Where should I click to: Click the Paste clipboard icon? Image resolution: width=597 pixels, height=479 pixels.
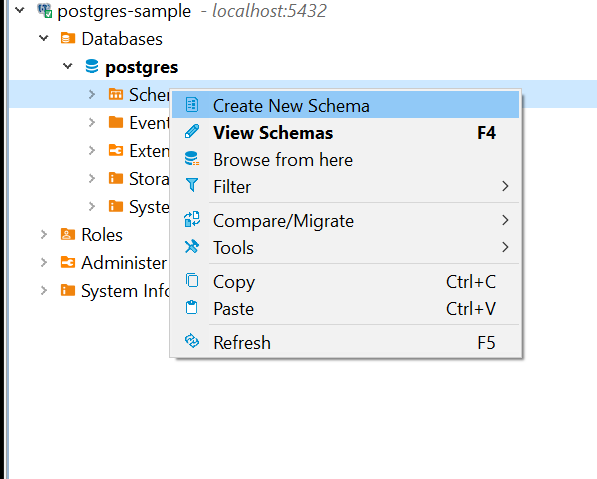pos(192,307)
